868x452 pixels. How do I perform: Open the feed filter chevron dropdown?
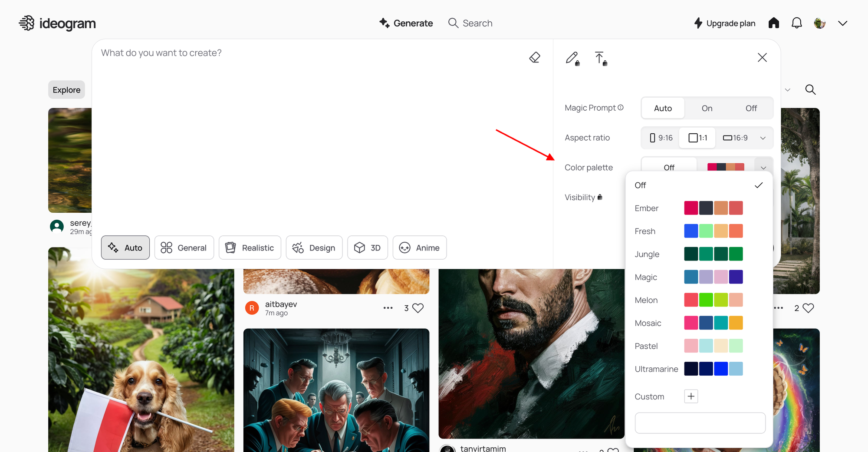point(787,90)
